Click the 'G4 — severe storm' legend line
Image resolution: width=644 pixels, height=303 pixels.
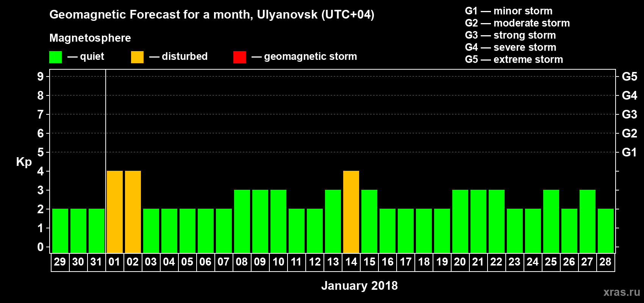(x=511, y=47)
